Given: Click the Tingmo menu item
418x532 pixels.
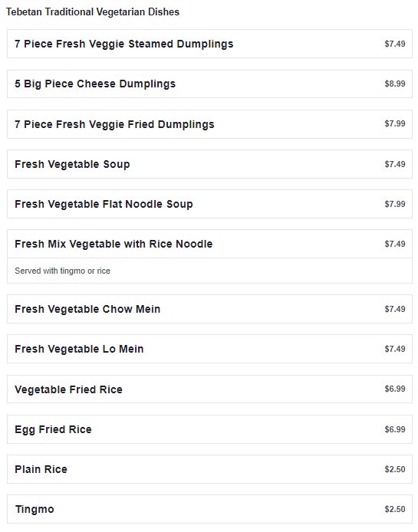Looking at the screenshot, I should [209, 509].
